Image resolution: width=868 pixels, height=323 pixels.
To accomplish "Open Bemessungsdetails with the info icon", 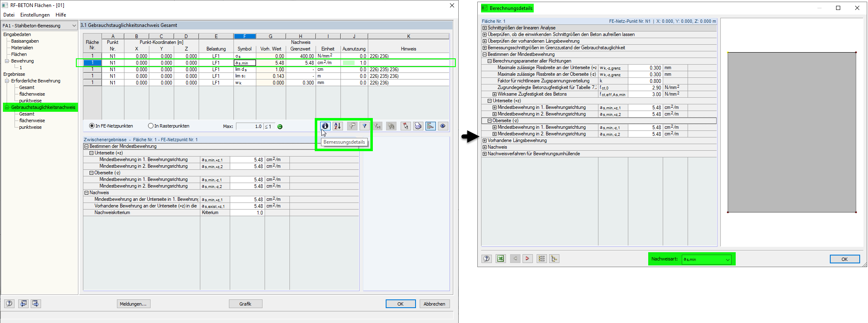I will [x=325, y=126].
